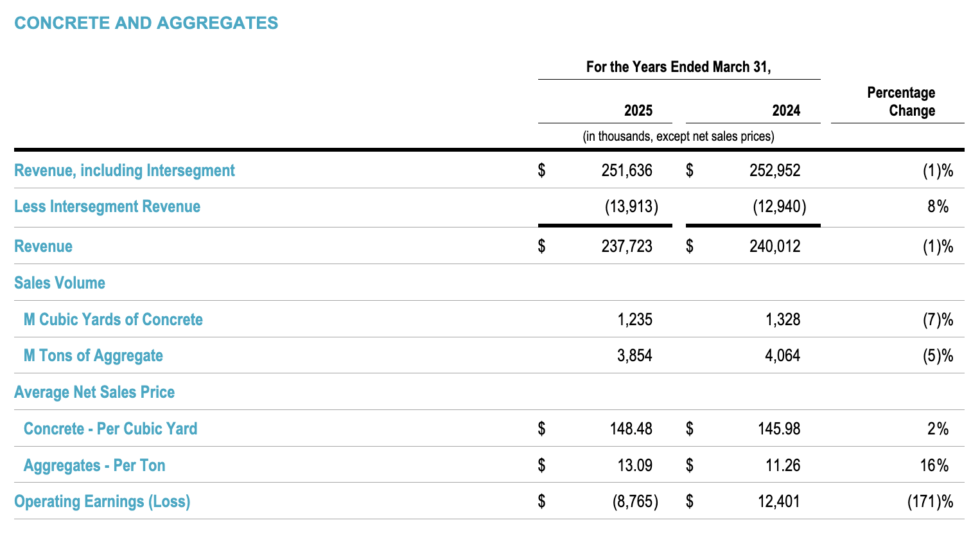Select the Revenue, including Intersegment label
This screenshot has height=536, width=980.
[125, 170]
